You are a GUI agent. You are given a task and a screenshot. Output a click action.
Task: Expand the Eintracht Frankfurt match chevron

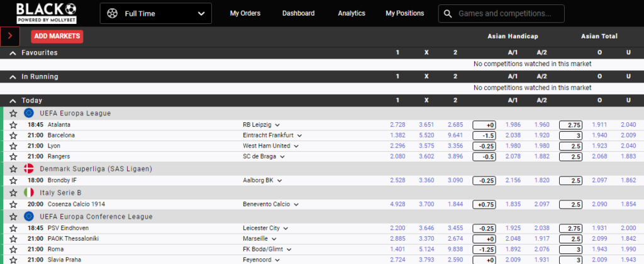[x=300, y=135]
